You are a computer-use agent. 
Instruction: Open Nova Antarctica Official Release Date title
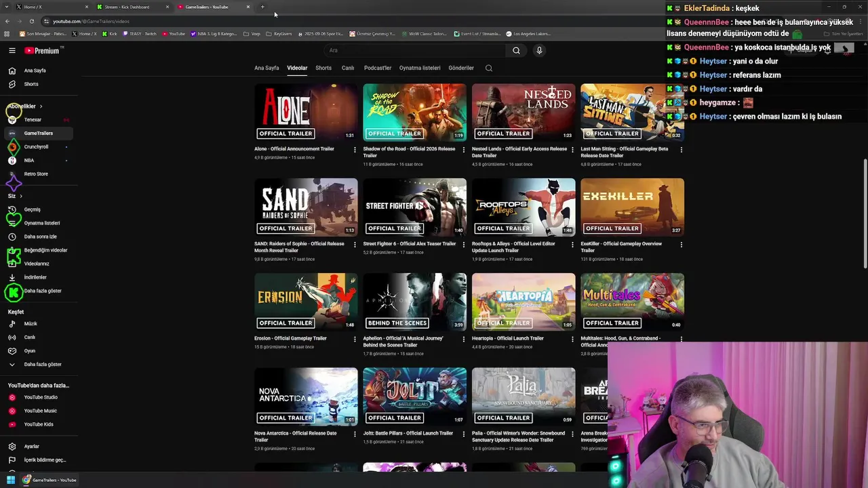(296, 436)
